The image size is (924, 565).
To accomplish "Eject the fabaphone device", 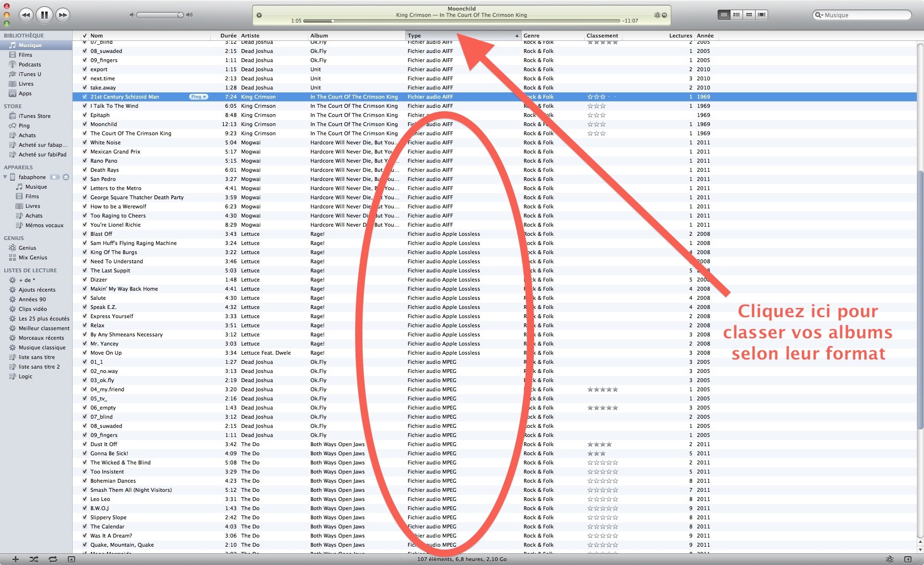I will [x=66, y=177].
